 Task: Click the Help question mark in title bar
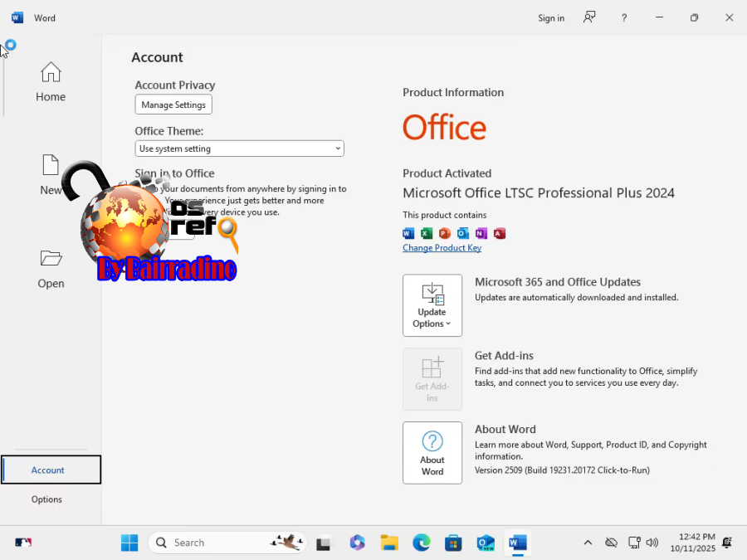tap(624, 17)
